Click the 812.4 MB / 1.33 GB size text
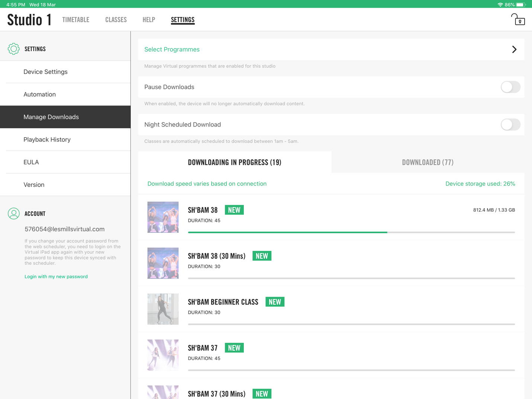Viewport: 532px width, 399px height. pyautogui.click(x=494, y=210)
